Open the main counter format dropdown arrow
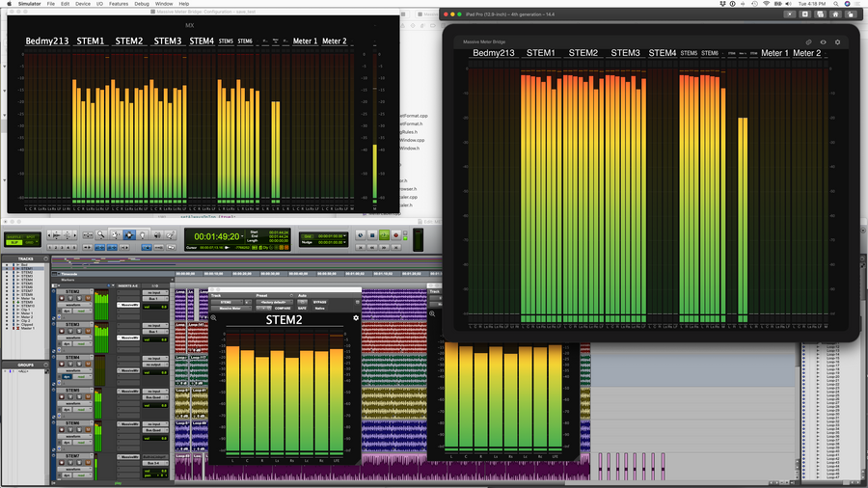 pyautogui.click(x=243, y=236)
